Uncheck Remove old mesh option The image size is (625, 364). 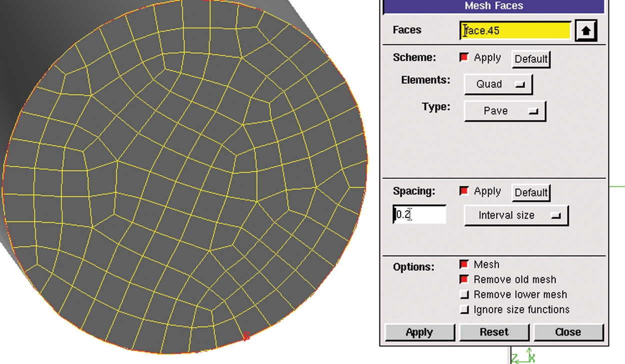coord(464,280)
